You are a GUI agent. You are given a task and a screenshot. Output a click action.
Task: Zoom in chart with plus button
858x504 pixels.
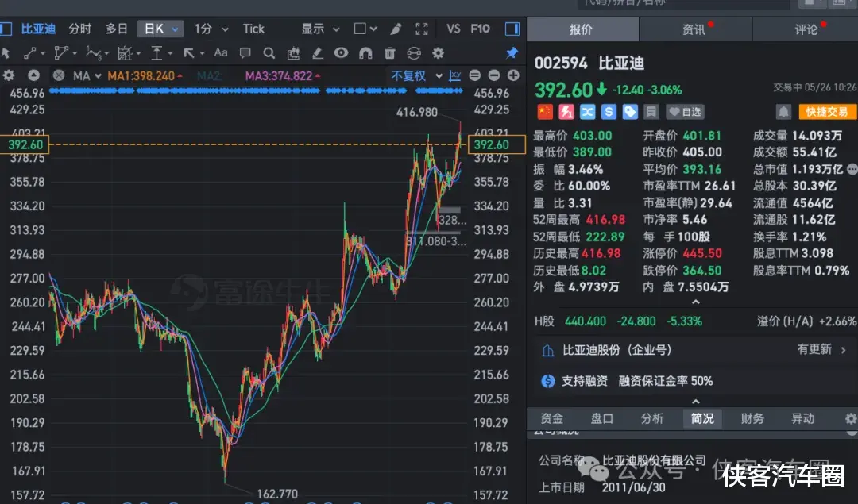(x=513, y=75)
